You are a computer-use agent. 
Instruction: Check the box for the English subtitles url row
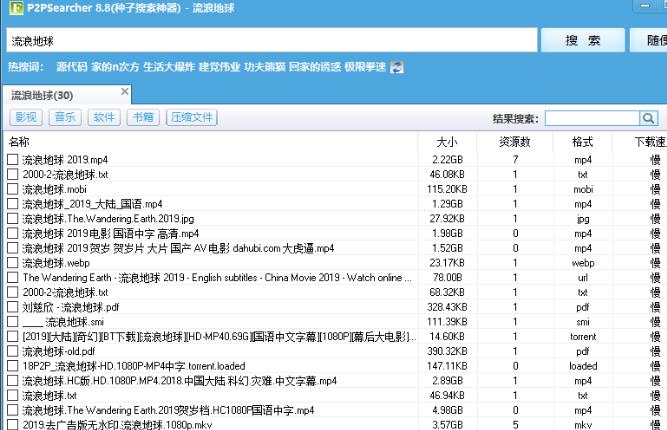[13, 277]
